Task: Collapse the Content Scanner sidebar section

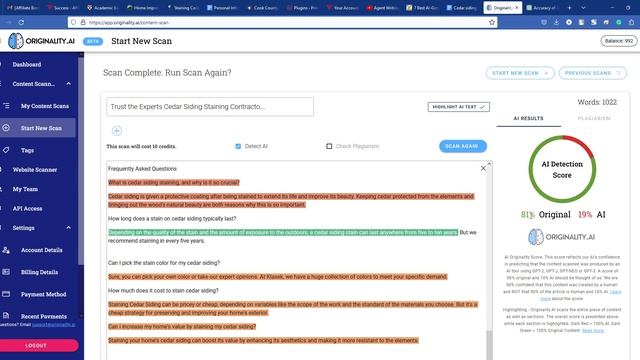Action: click(69, 84)
